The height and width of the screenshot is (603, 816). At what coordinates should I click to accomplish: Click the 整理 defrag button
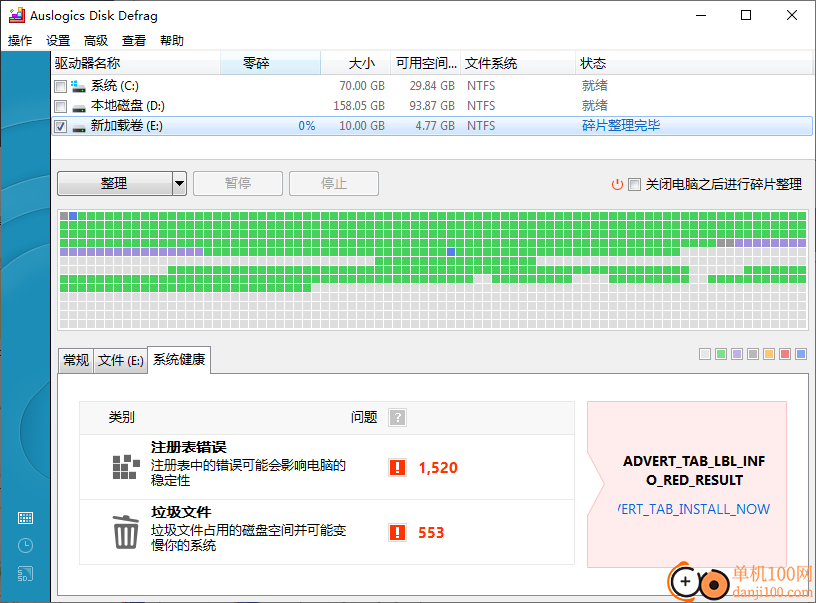click(114, 183)
